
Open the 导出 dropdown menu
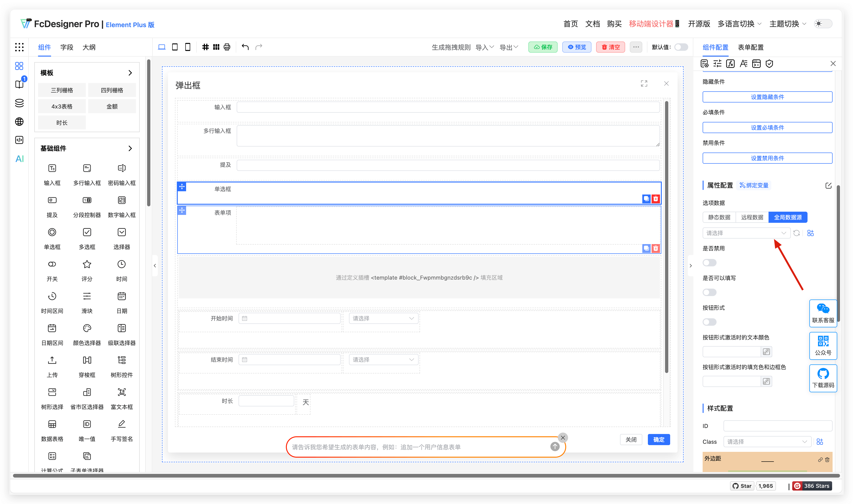coord(508,47)
